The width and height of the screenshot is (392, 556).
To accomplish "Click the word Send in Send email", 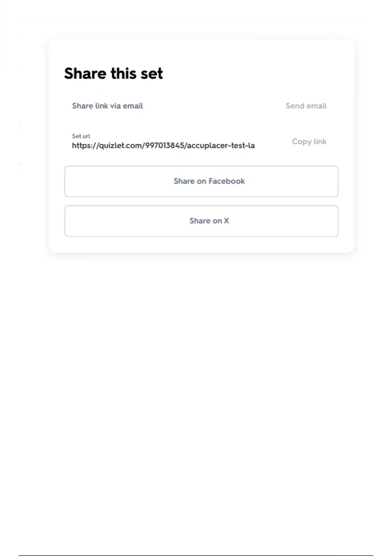I will pyautogui.click(x=295, y=106).
